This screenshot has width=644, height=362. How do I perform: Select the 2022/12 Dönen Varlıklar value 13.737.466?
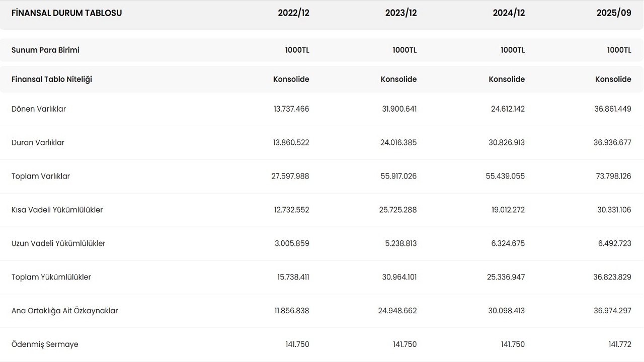point(291,109)
